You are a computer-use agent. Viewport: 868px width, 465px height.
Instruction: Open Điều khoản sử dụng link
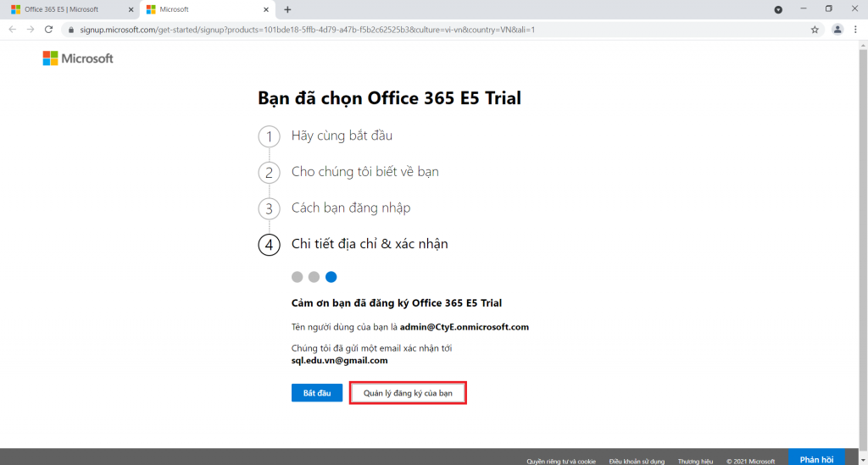point(637,461)
